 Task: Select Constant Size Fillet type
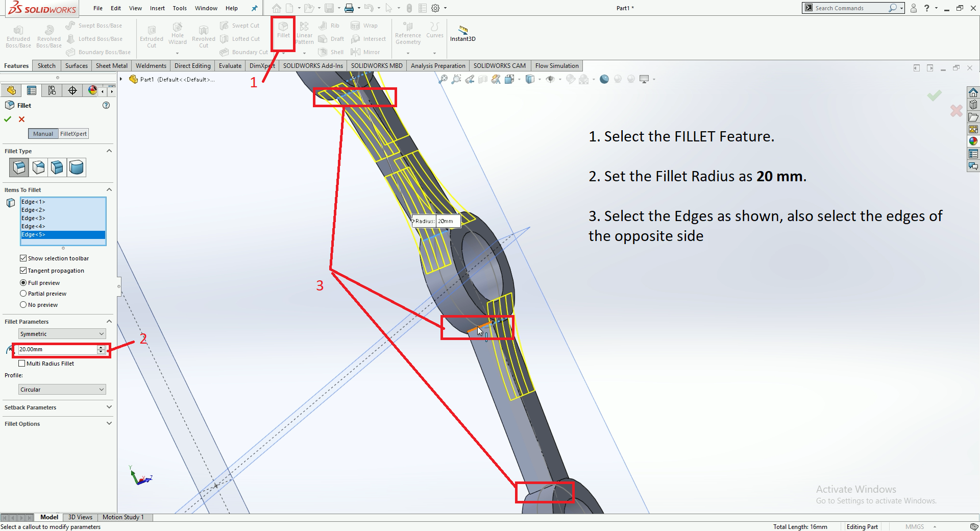19,167
